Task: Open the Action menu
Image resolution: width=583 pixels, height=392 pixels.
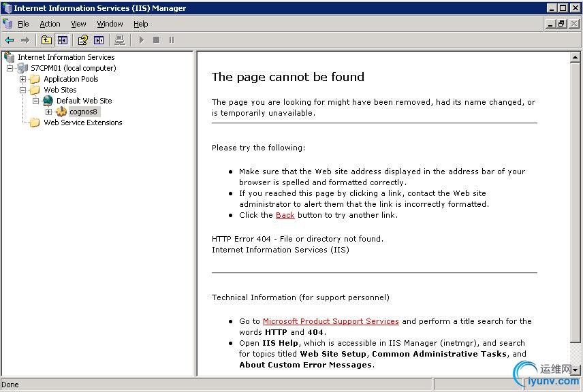Action: (x=50, y=24)
